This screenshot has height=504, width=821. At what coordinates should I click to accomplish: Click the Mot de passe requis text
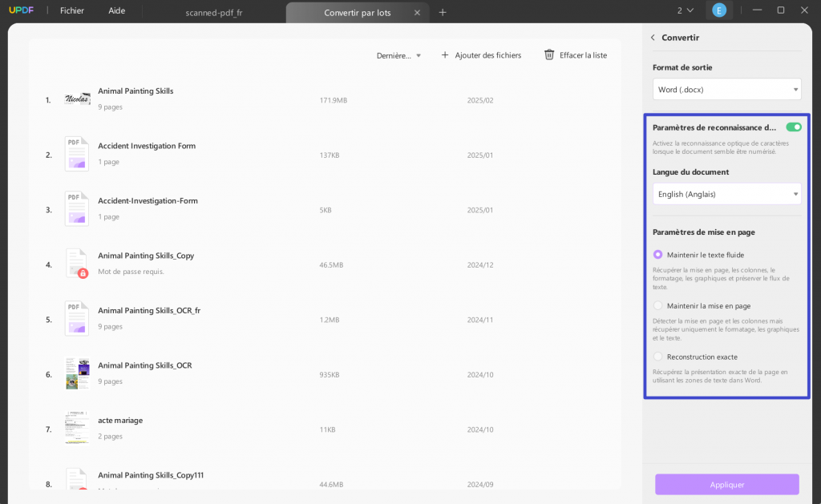coord(131,272)
